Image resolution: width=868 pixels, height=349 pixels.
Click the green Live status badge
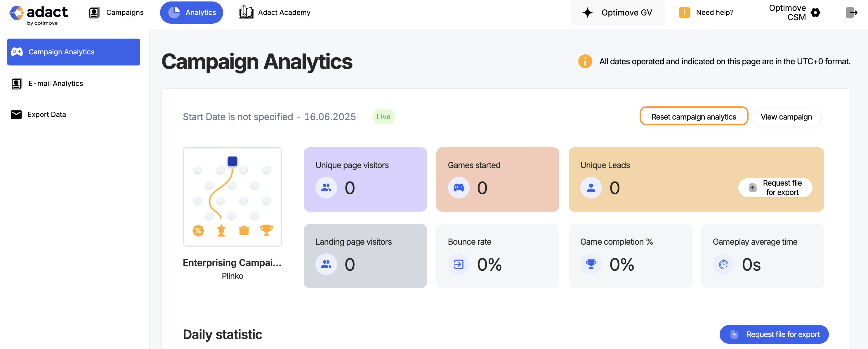383,117
